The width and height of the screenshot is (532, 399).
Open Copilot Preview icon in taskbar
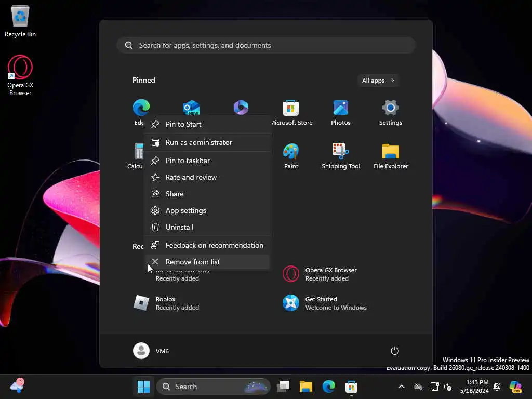(515, 387)
